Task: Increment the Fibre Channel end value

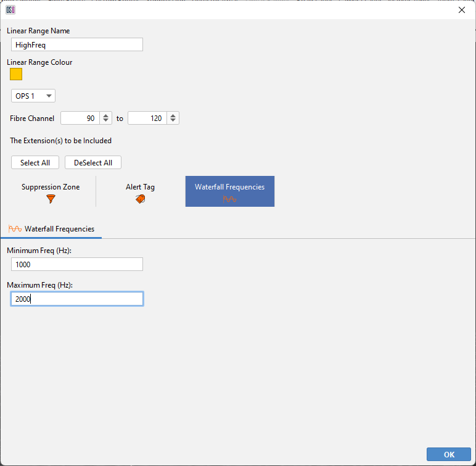Action: (x=173, y=115)
